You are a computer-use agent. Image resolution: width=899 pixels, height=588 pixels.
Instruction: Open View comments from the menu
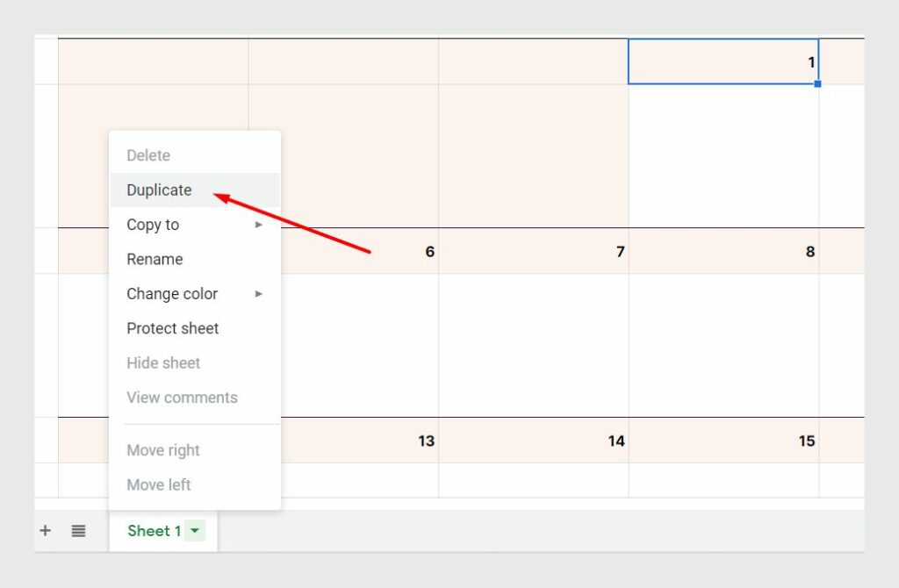tap(182, 397)
